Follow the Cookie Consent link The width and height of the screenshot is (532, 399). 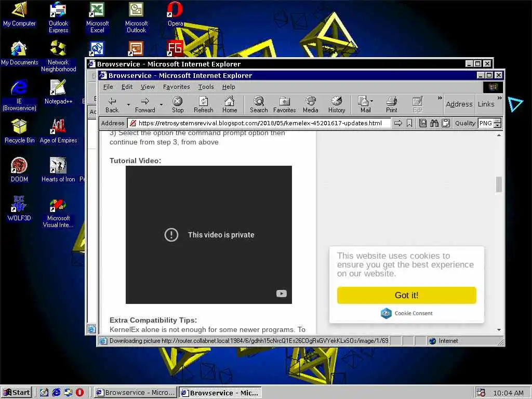click(406, 313)
